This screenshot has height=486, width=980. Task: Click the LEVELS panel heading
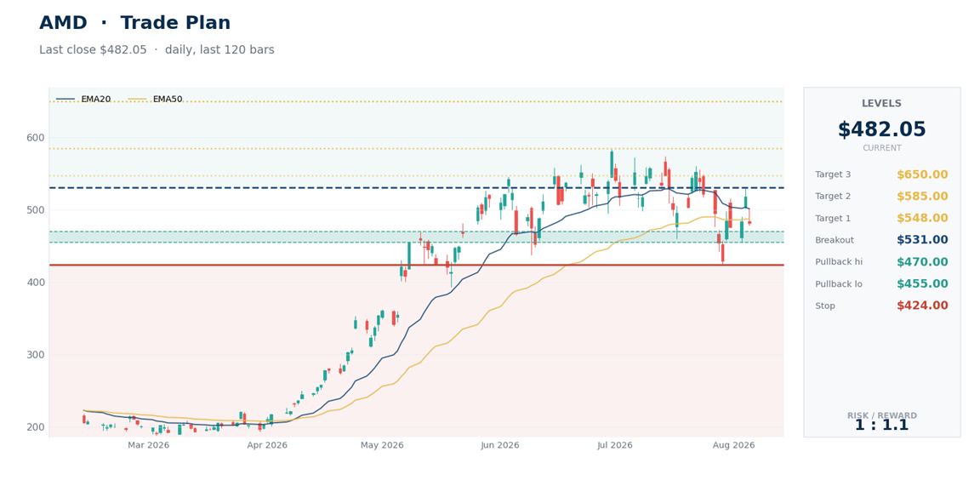881,104
